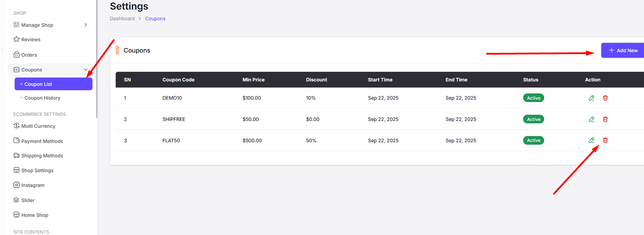The image size is (644, 235).
Task: Click the Orders basket icon
Action: coord(17,55)
